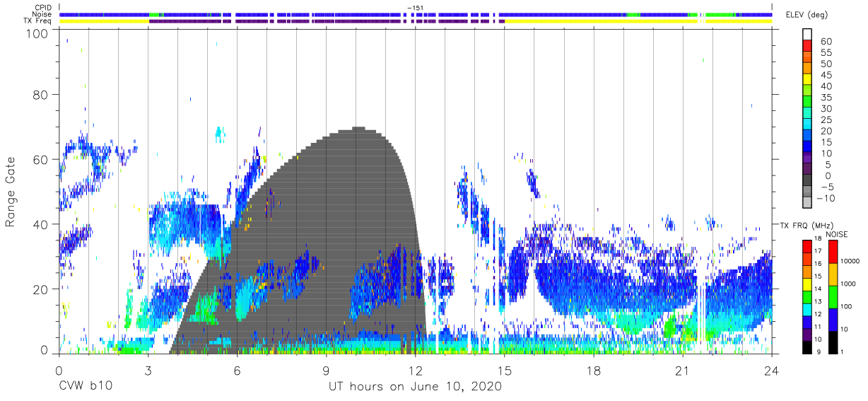868x401 pixels.
Task: Click the y-axis tick label '40'
Action: point(40,224)
